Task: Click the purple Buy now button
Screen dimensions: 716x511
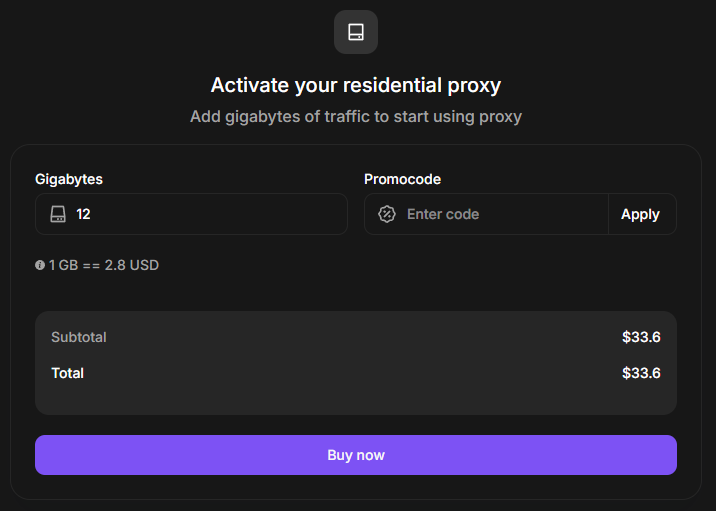Action: [x=356, y=455]
